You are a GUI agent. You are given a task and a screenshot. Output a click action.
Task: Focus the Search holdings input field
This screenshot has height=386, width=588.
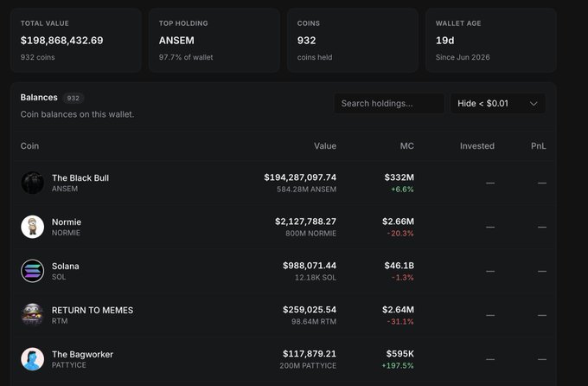(x=389, y=103)
